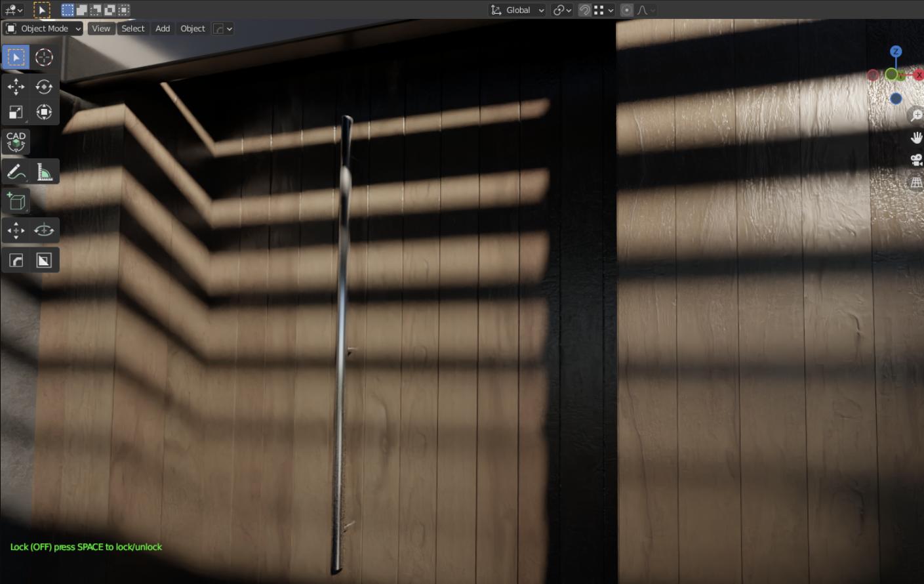This screenshot has width=924, height=584.
Task: Open the Add menu
Action: click(x=163, y=29)
